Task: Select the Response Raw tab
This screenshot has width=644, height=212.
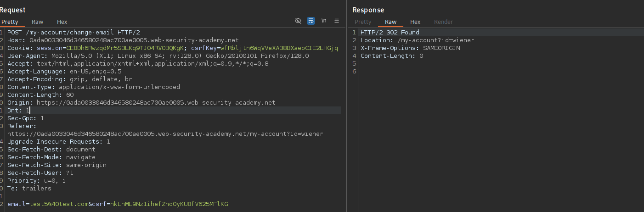Action: point(391,22)
